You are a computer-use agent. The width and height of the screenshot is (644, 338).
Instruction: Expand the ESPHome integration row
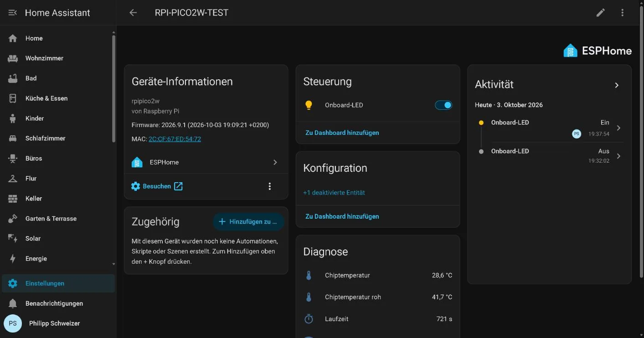point(206,162)
